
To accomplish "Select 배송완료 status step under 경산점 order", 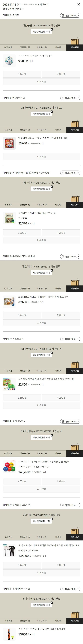I will click(75, 47).
